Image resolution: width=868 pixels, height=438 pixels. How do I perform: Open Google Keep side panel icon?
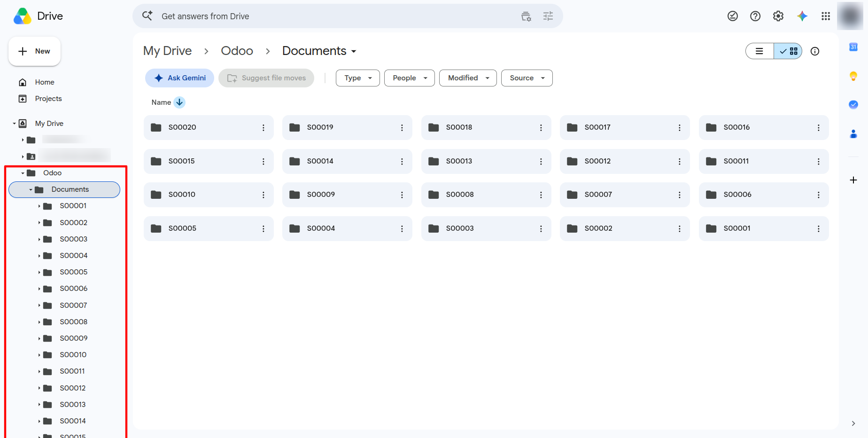point(853,76)
